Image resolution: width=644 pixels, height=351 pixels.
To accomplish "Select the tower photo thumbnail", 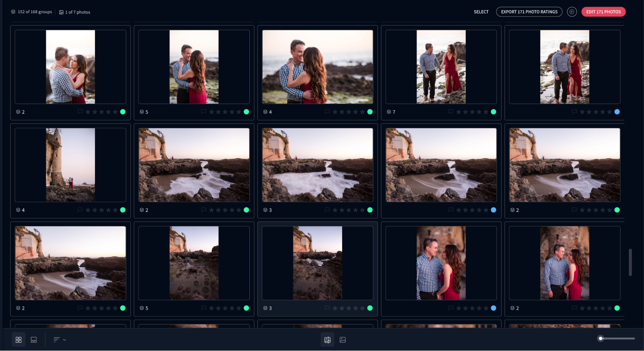I will click(70, 165).
